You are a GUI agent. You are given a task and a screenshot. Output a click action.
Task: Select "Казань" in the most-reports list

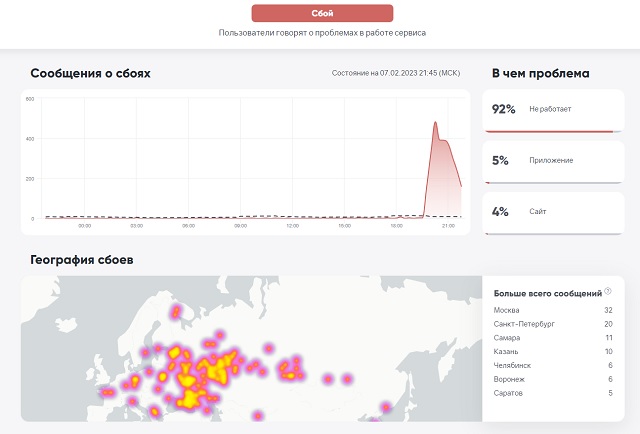pos(552,352)
